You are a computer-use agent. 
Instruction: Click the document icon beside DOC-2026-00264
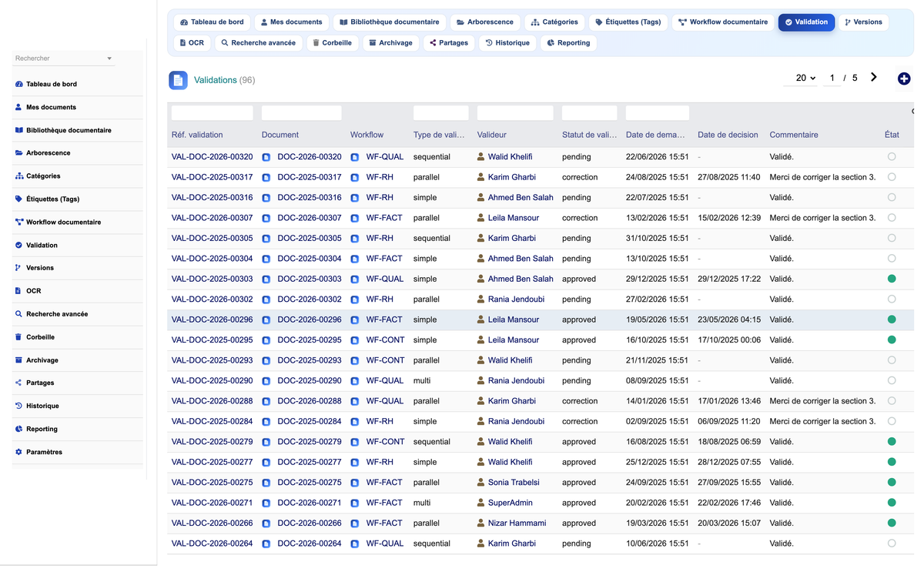tap(266, 544)
